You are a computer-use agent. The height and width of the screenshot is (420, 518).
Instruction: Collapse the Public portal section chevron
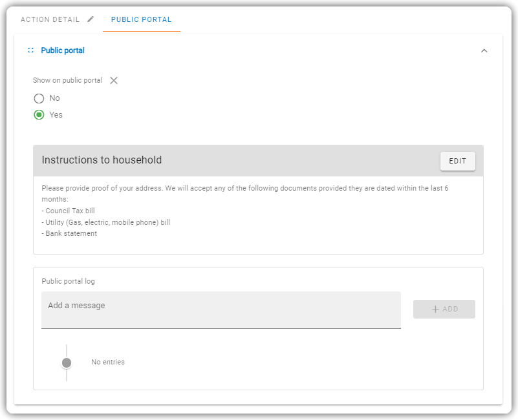(x=484, y=50)
